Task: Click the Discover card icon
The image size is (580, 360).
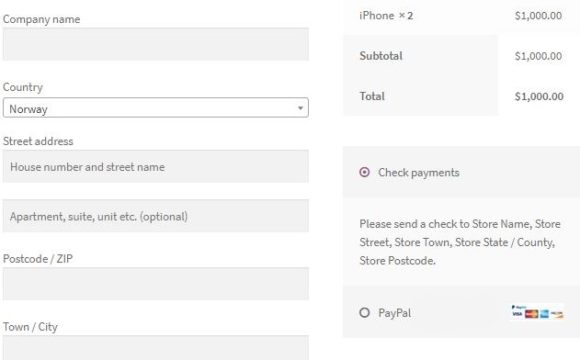Action: [557, 314]
